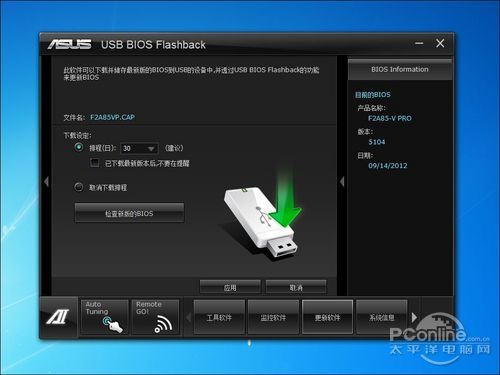Collapse the BIOS Information panel arrow
Viewport: 500px width, 375px height.
point(342,182)
